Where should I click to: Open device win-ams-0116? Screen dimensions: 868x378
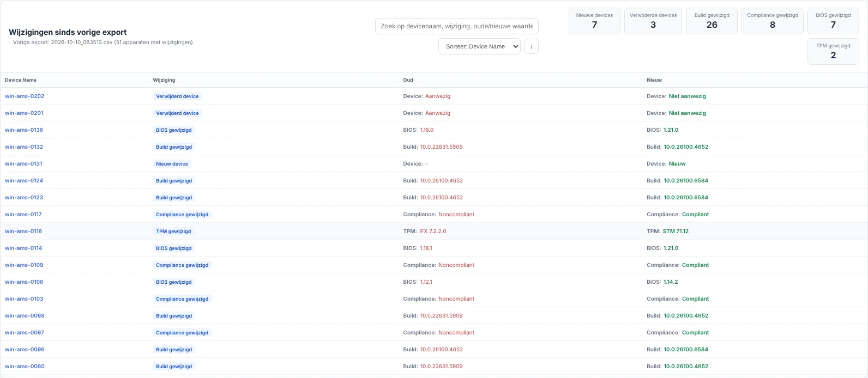coord(23,231)
